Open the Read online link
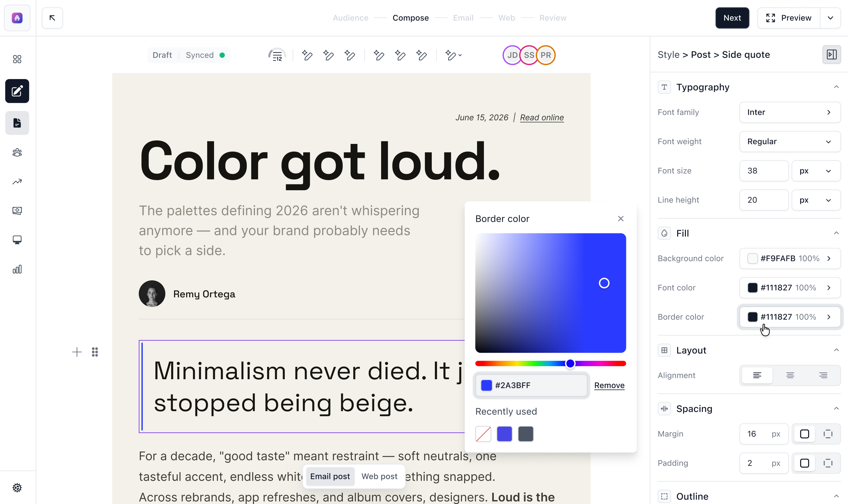 coord(542,118)
